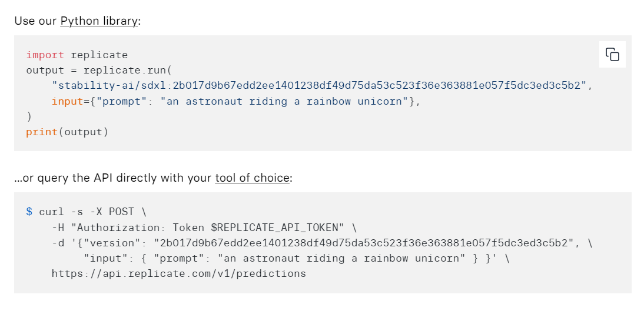Screen dimensions: 644x311
Task: Click the 'print(output)' line
Action: click(x=67, y=132)
